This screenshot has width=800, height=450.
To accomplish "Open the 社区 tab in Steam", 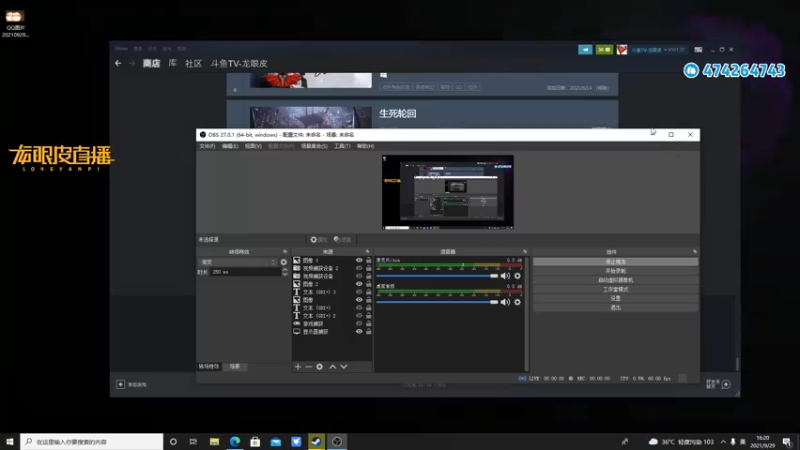I will [193, 63].
